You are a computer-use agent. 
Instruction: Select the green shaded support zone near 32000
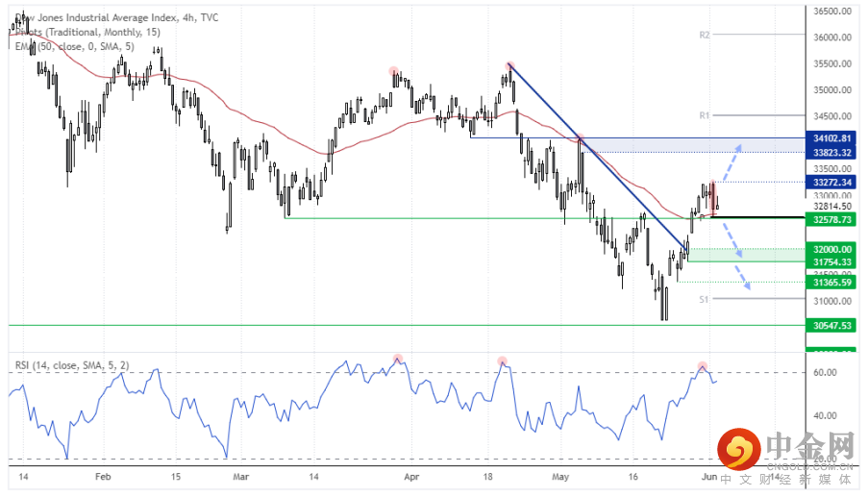[x=747, y=255]
